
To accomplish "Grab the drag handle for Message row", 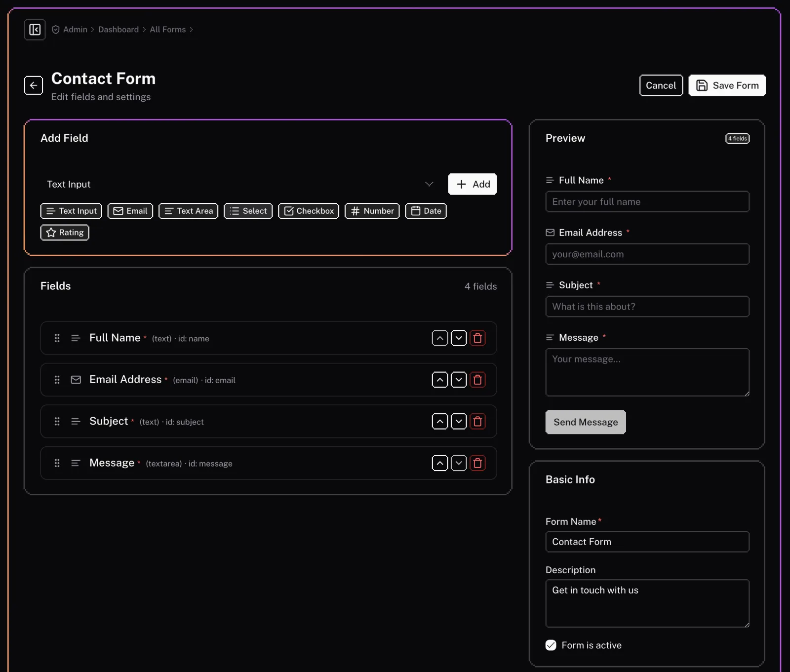I will click(57, 463).
